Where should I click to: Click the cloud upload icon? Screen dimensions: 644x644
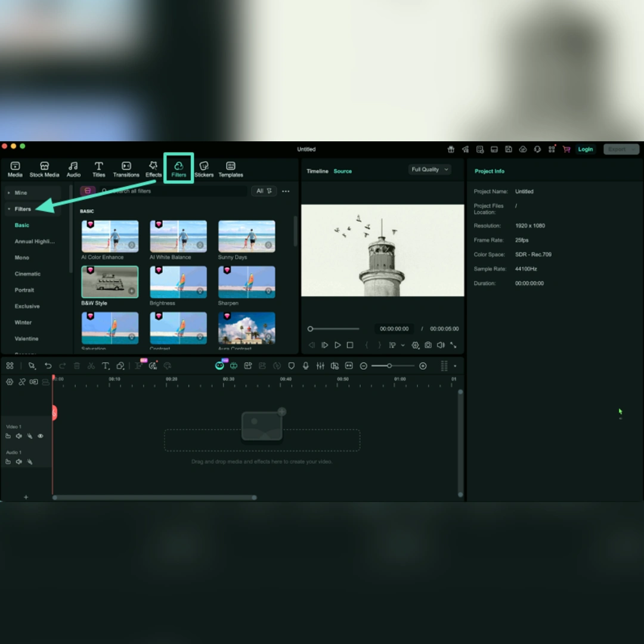click(523, 150)
